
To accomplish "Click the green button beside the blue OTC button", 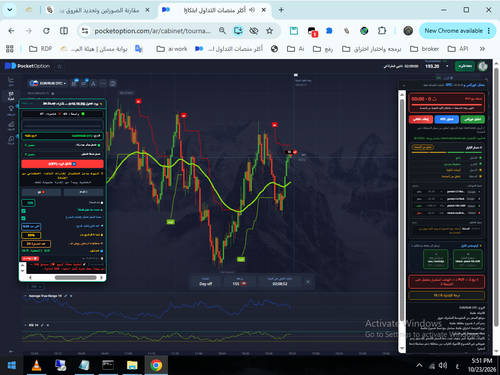I will point(472,119).
